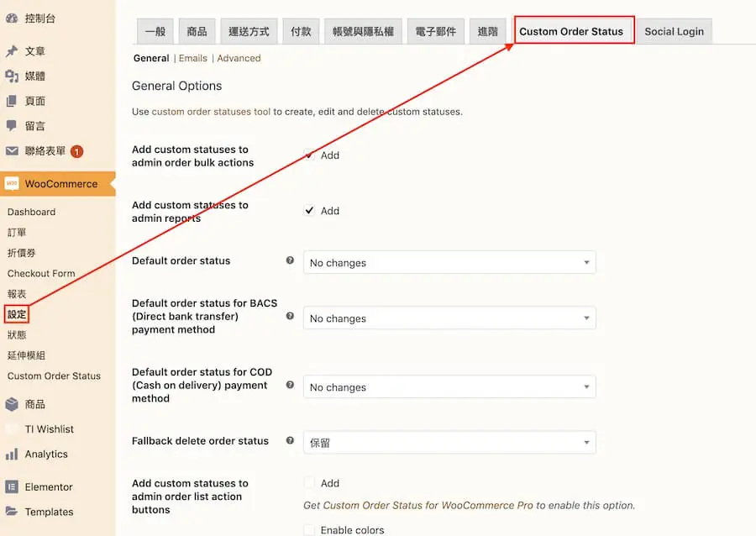The height and width of the screenshot is (536, 756).
Task: Click help icon beside Default order status
Action: coord(290,260)
